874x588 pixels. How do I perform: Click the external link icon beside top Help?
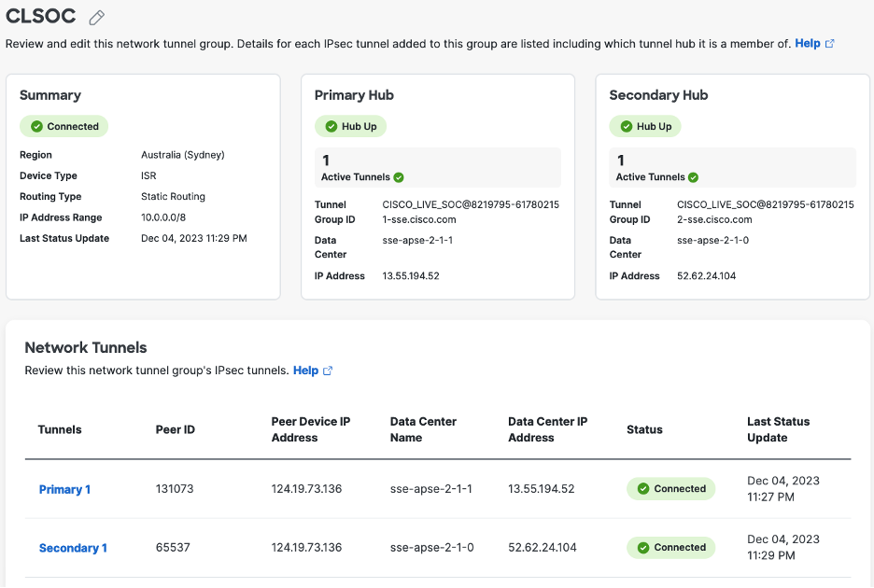pos(829,44)
